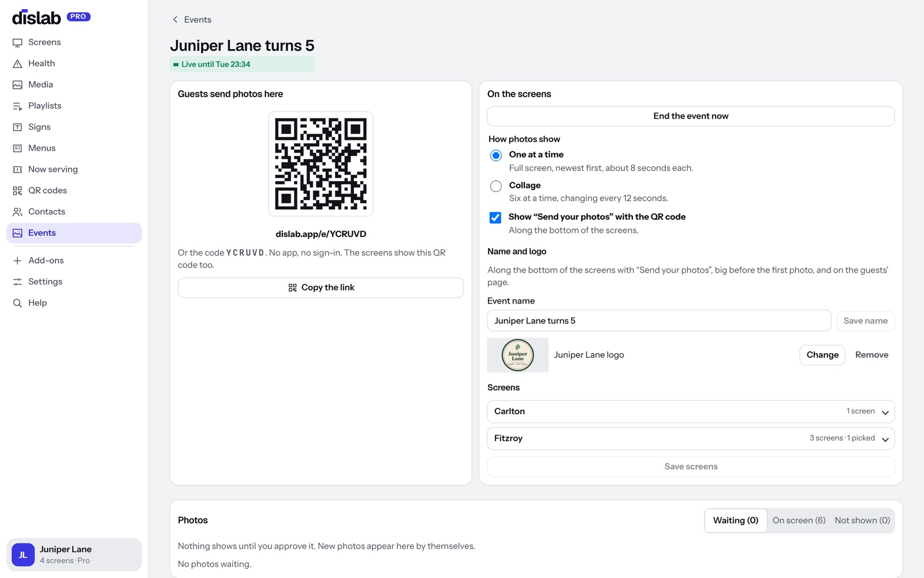Open the Now serving ticket icon
The height and width of the screenshot is (578, 924).
(17, 169)
